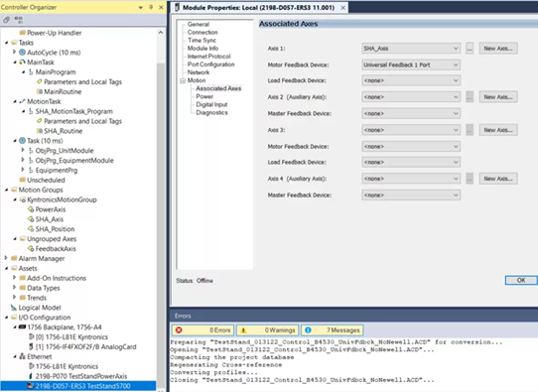Expand the Alarm Manager node
538x392 pixels.
point(6,258)
